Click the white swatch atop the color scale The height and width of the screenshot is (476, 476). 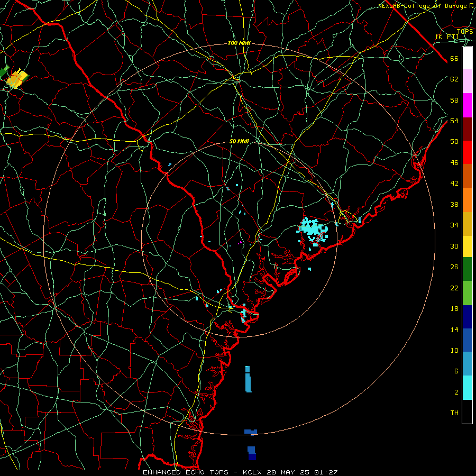[x=467, y=58]
